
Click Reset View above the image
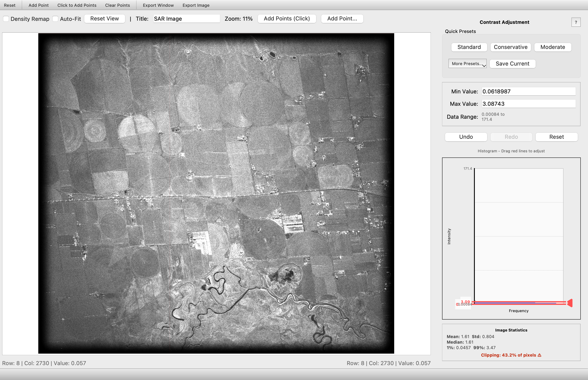[x=105, y=19]
